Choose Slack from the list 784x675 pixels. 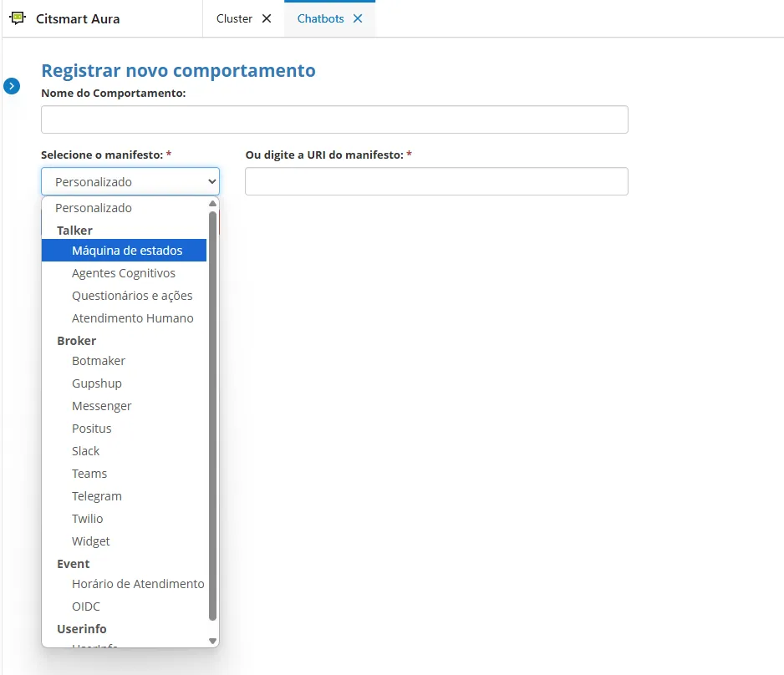click(124, 450)
